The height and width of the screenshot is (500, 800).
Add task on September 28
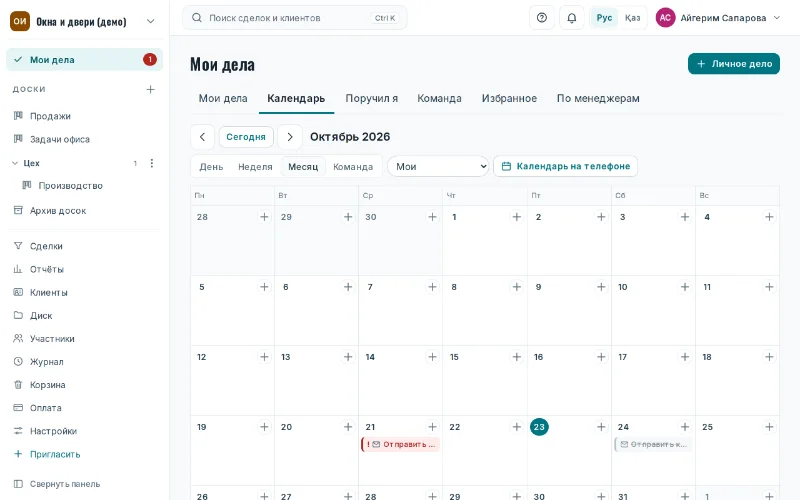[x=264, y=217]
